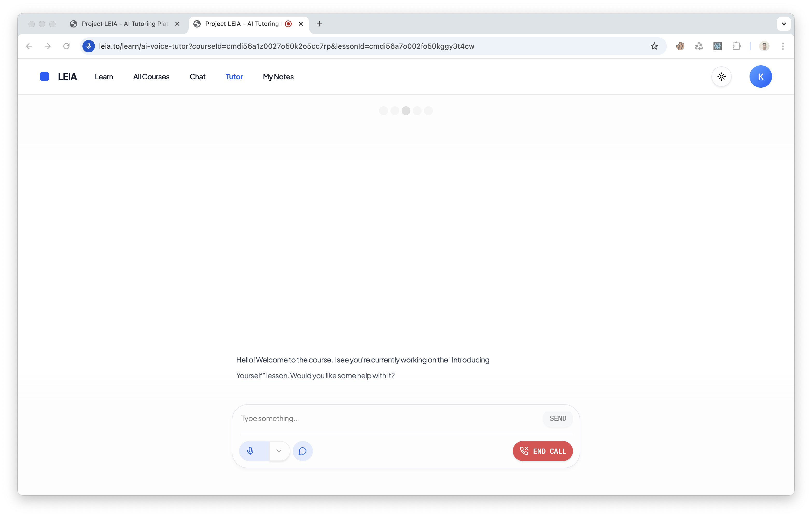
Task: Focus the 'Type something...' input field
Action: 388,418
